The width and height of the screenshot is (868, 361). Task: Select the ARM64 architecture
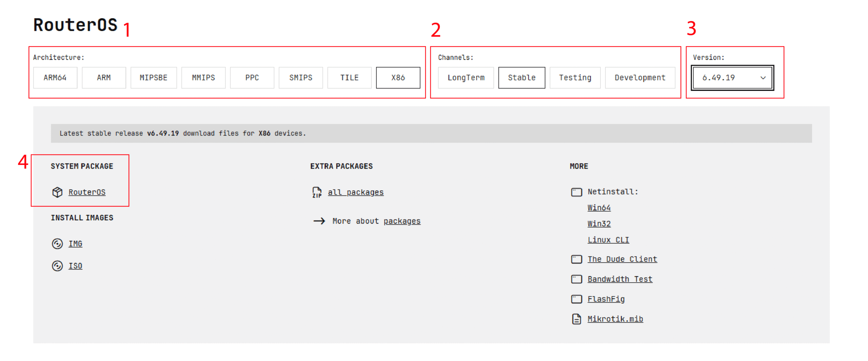(x=55, y=78)
